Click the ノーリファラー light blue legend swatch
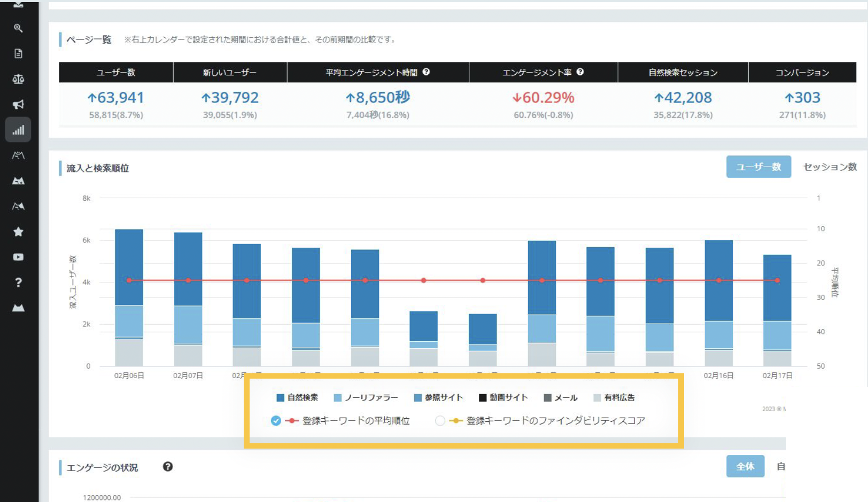Viewport: 868px width, 502px height. 338,398
